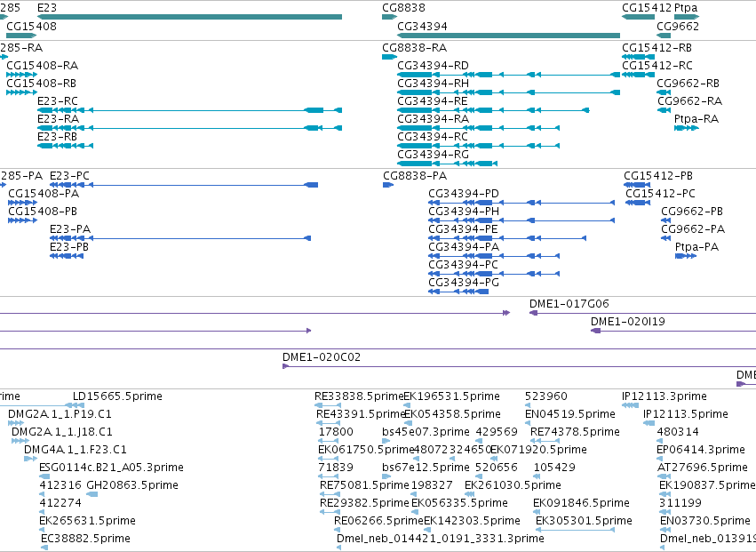Screen dimensions: 756x552
Task: Select EST EK305301.5prime
Action: (x=575, y=530)
